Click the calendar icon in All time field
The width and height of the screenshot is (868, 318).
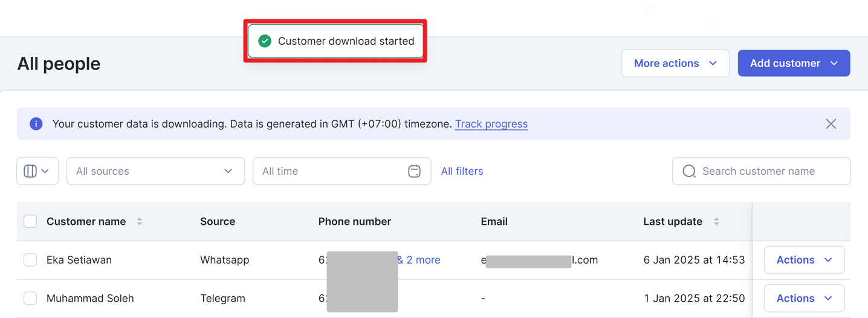point(414,171)
